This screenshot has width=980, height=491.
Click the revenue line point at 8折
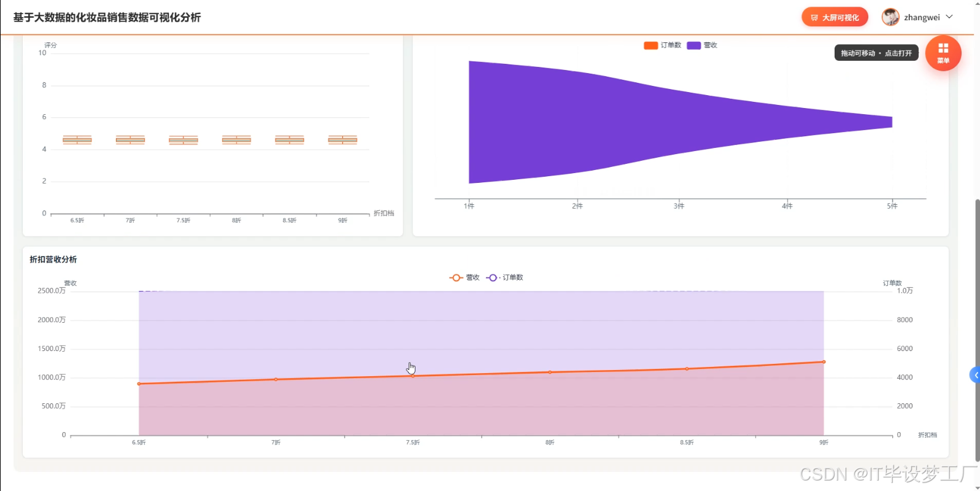(550, 372)
